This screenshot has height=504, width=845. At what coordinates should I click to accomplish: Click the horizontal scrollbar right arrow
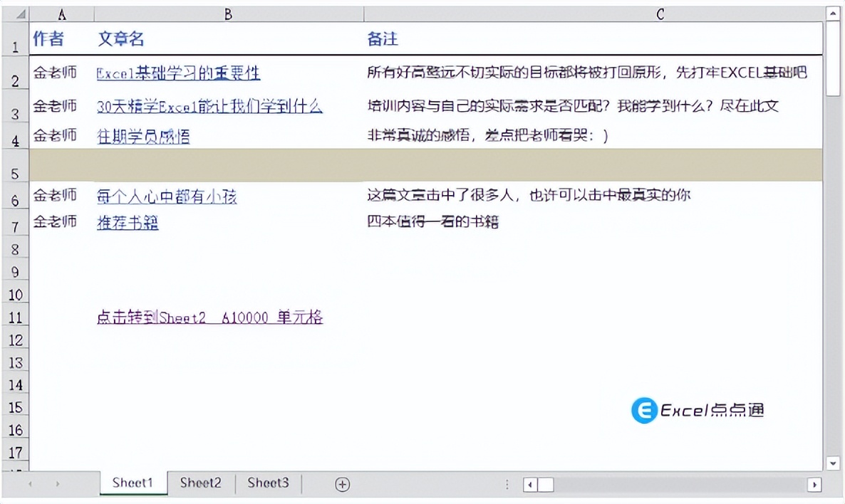coord(814,485)
